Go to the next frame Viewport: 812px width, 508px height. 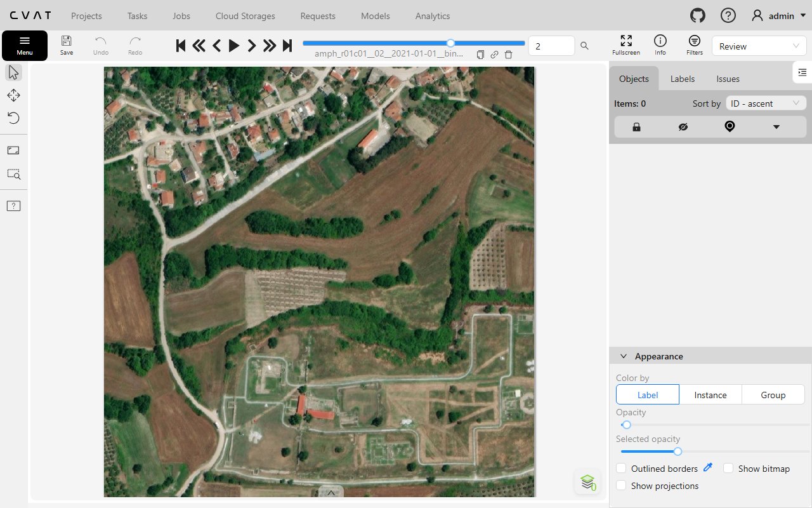252,46
